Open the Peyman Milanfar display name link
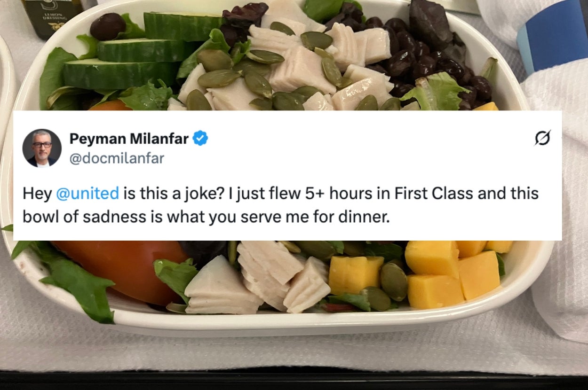 (x=129, y=139)
